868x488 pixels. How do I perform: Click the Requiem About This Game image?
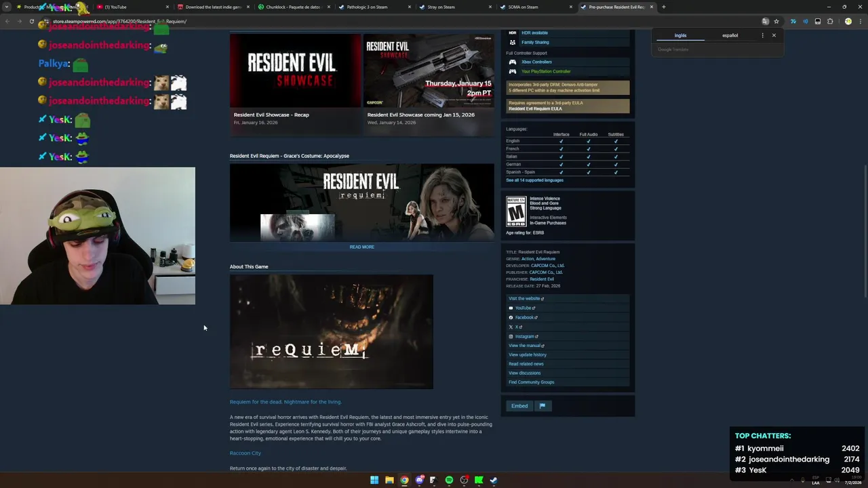click(331, 331)
